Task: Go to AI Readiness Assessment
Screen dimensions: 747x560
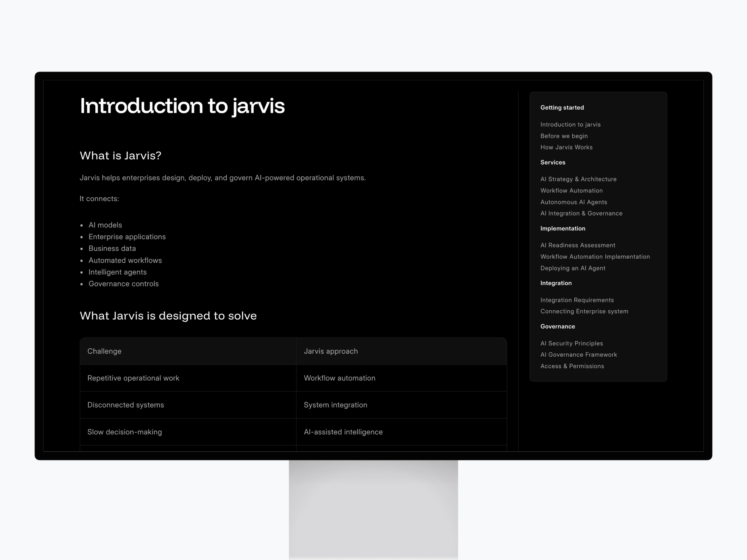Action: (x=578, y=245)
